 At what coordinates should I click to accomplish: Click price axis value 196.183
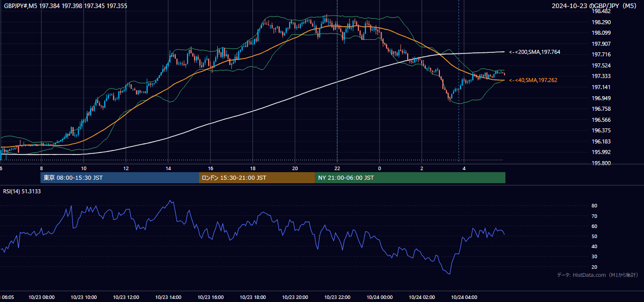tap(601, 141)
